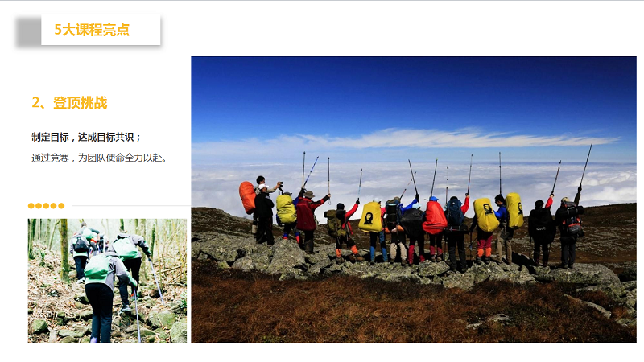Click the third orange dot in the row
Viewport: 644px width, 362px height.
coord(46,206)
